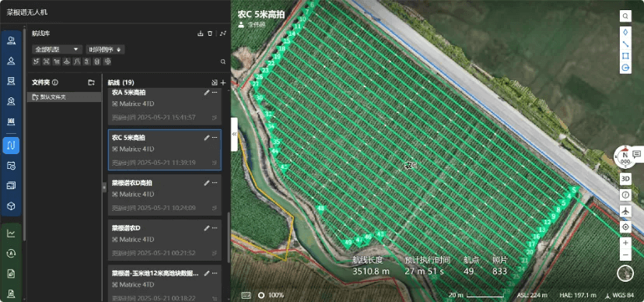Import a route via the download icon
This screenshot has height=302, width=644.
pos(201,33)
